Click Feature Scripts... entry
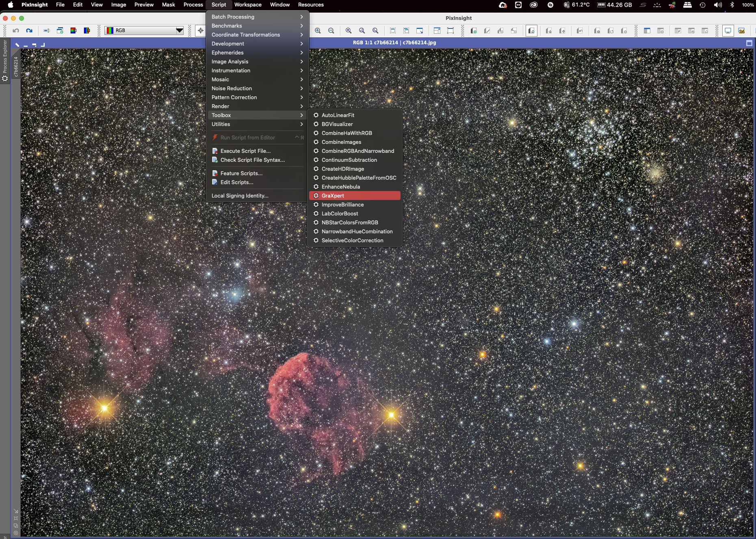Screen dimensions: 756x539 click(x=241, y=173)
